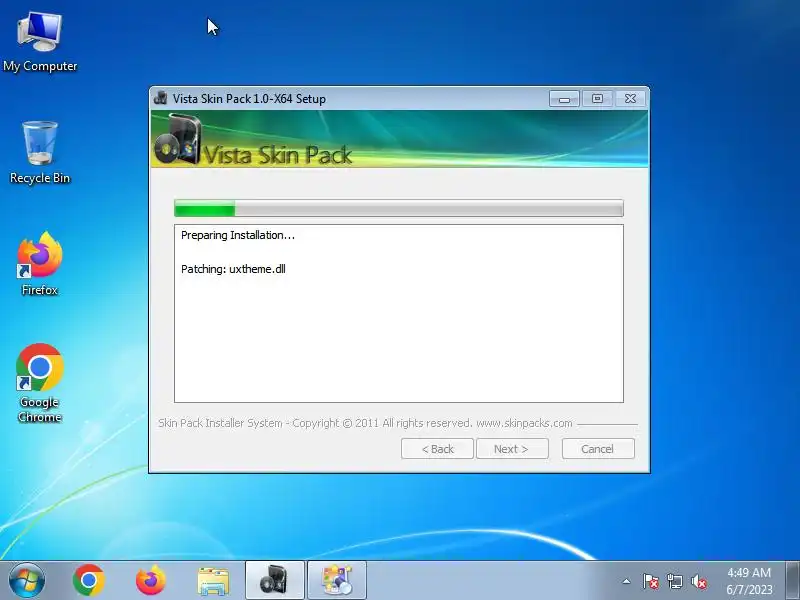Click the Show Desktop strip in taskbar
This screenshot has height=600, width=800.
[x=793, y=580]
